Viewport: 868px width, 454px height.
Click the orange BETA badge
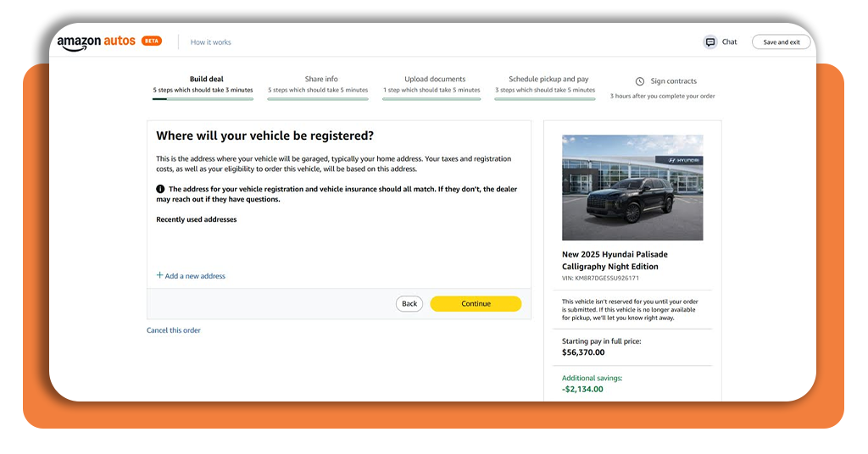click(x=152, y=41)
